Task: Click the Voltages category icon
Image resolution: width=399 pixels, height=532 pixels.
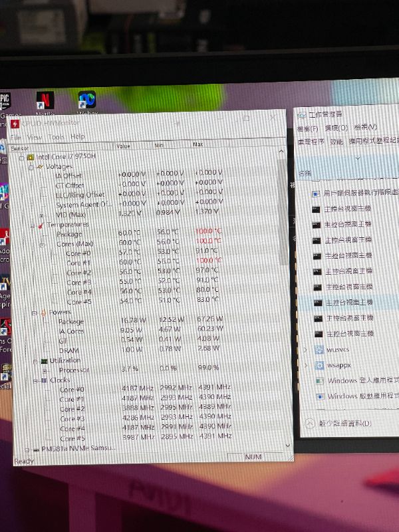Action: tap(40, 167)
